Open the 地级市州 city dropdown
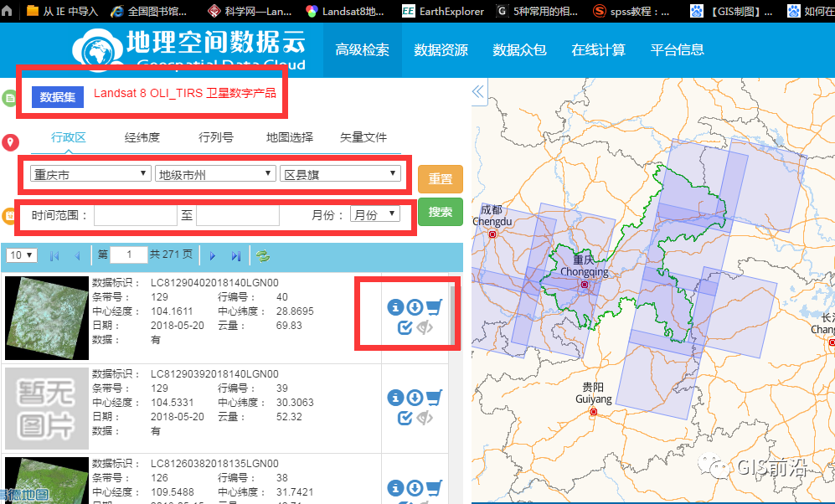The width and height of the screenshot is (835, 504). [x=215, y=174]
